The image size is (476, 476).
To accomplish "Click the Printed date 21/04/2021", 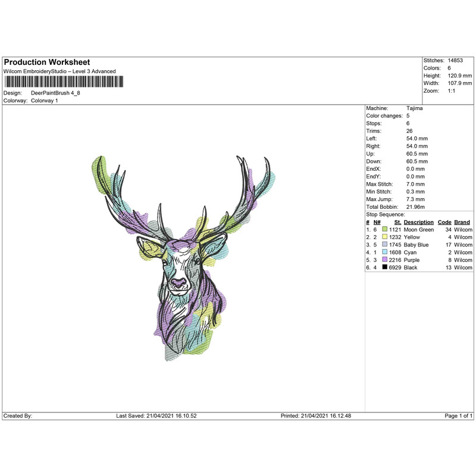I will 317,416.
